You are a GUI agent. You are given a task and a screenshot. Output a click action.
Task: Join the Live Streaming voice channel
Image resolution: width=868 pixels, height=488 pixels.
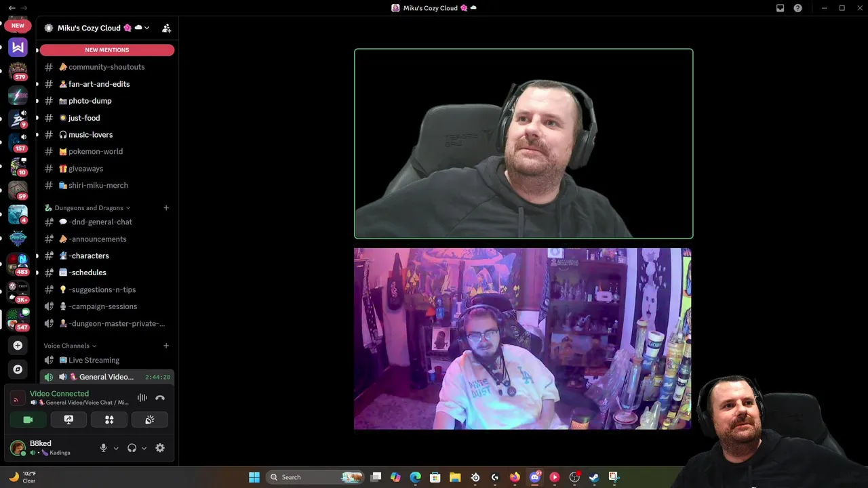pyautogui.click(x=107, y=361)
